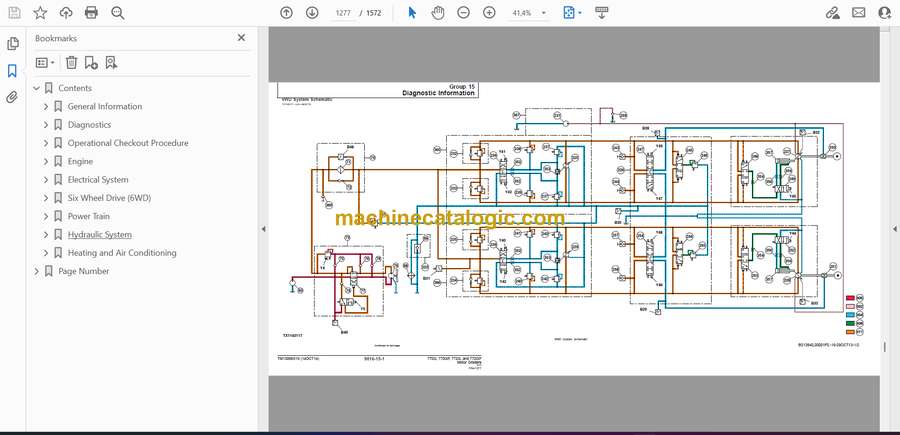Expand the Six Wheel Drive (6WD) bookmark
Image resolution: width=900 pixels, height=435 pixels.
point(46,198)
